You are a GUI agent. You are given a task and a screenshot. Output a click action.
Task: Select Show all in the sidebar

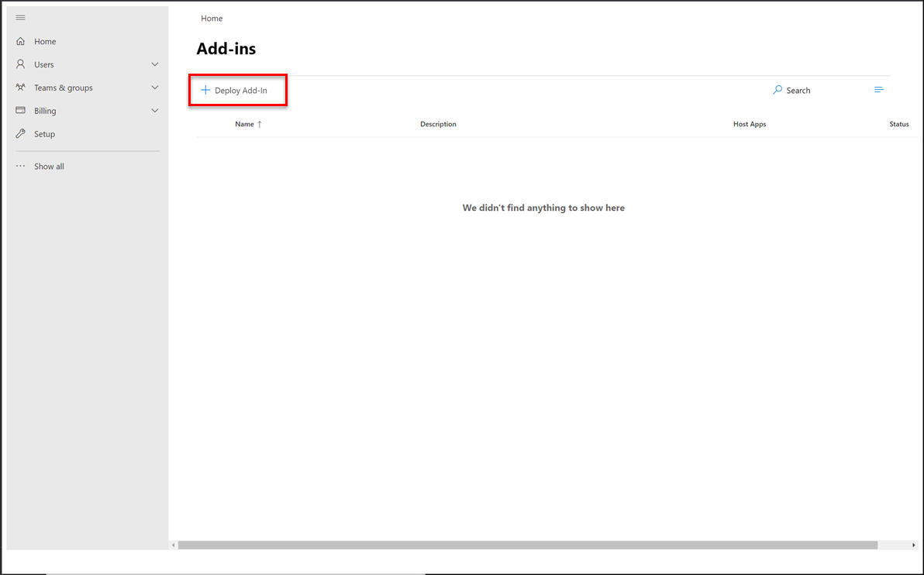[x=49, y=166]
